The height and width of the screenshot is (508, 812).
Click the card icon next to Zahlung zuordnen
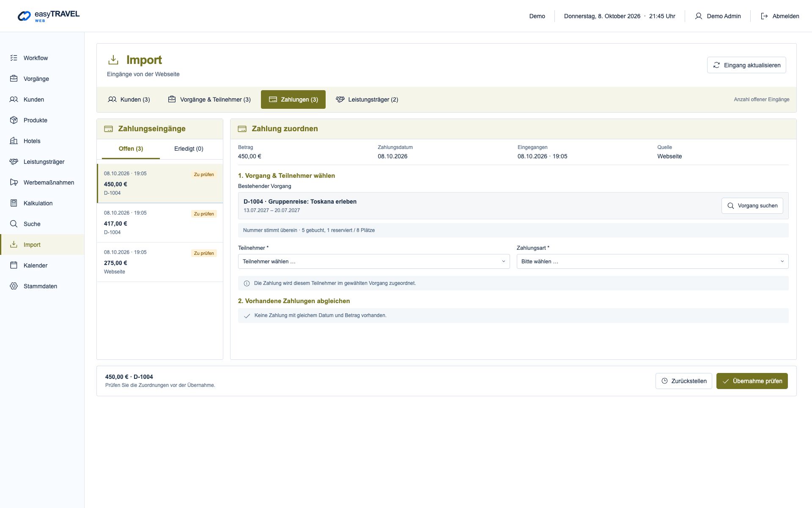(x=242, y=129)
